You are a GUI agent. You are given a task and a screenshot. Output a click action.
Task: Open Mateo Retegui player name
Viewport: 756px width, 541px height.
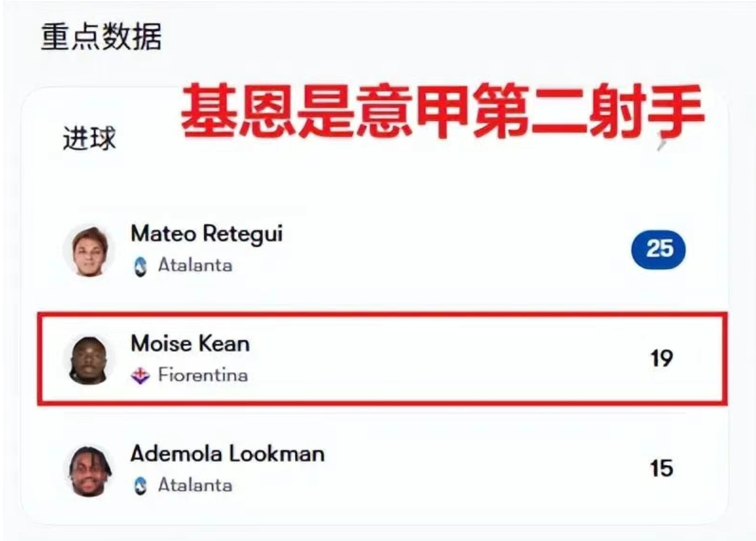[x=207, y=234]
